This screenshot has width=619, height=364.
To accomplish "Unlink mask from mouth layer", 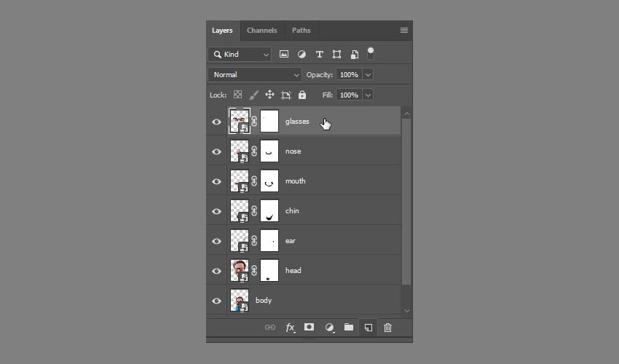I will [x=254, y=181].
